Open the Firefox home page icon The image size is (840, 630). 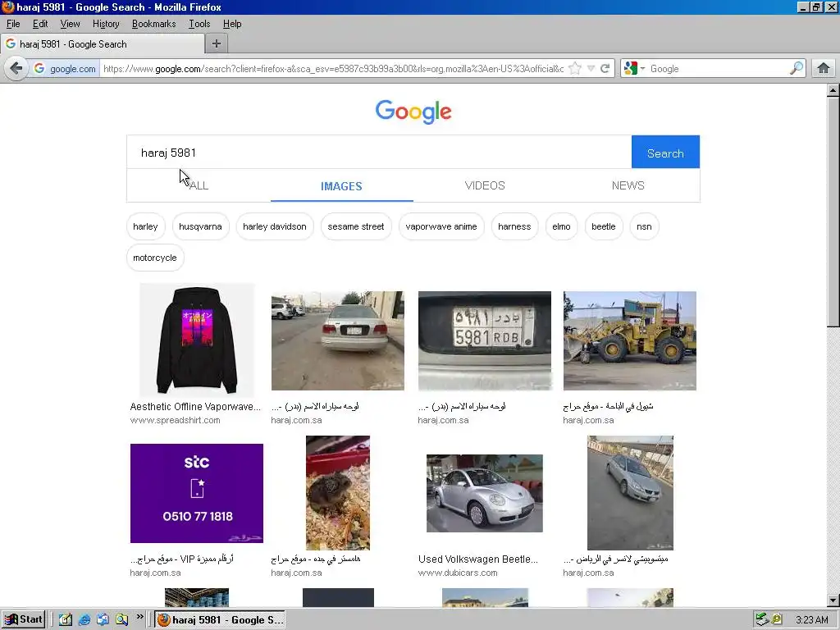824,69
